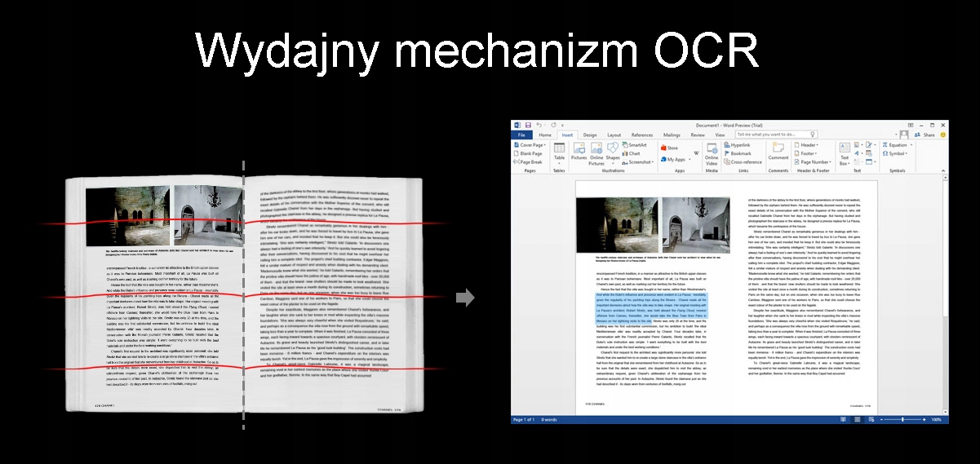Open the Design ribbon tab
The height and width of the screenshot is (464, 980).
pos(589,135)
